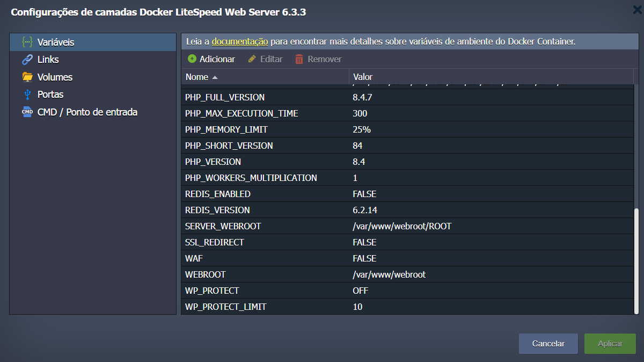
Task: Click the Editar toolbar button
Action: click(265, 59)
